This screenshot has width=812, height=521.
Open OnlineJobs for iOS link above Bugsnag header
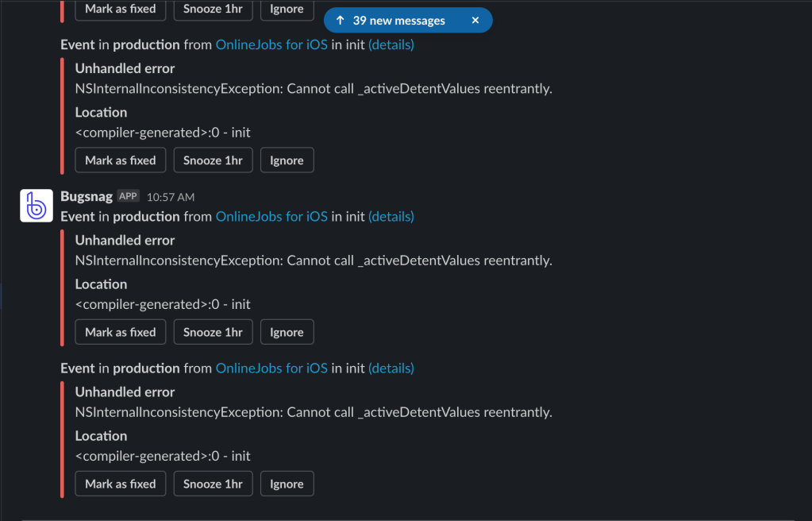(x=271, y=44)
